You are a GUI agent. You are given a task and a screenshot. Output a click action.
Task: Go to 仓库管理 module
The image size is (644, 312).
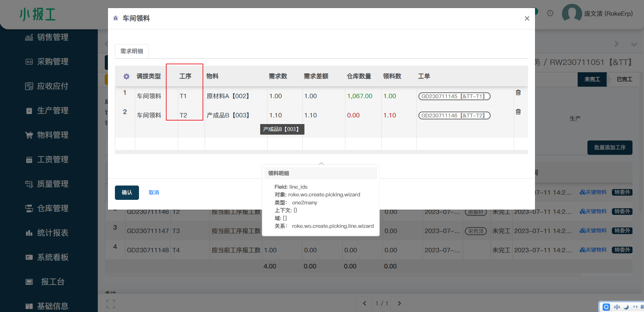pyautogui.click(x=52, y=208)
